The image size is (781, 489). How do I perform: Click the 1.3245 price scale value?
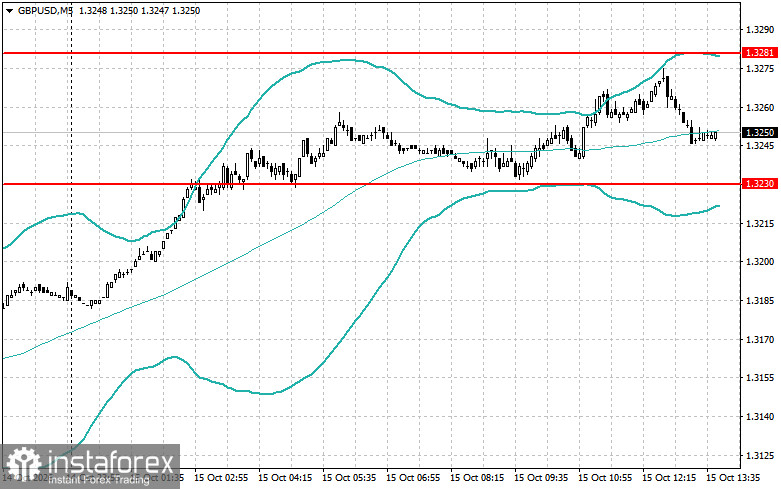[760, 145]
